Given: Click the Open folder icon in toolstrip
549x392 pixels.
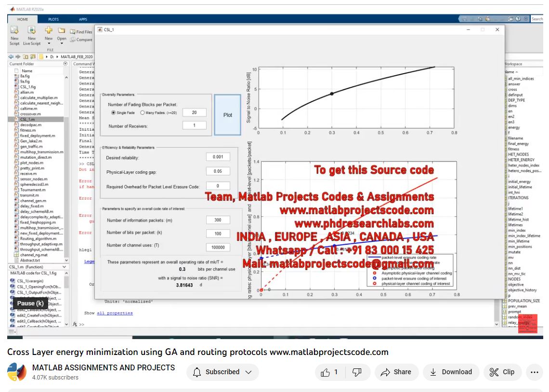Looking at the screenshot, I should click(x=62, y=30).
